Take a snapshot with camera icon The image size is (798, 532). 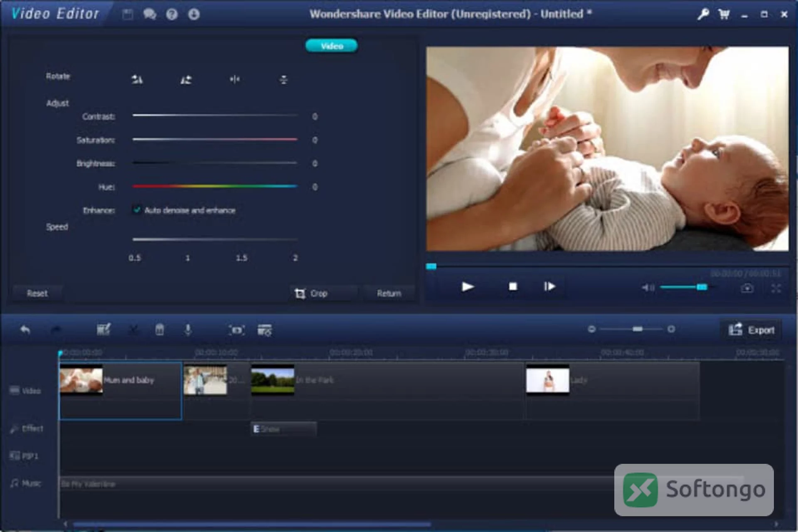point(747,288)
